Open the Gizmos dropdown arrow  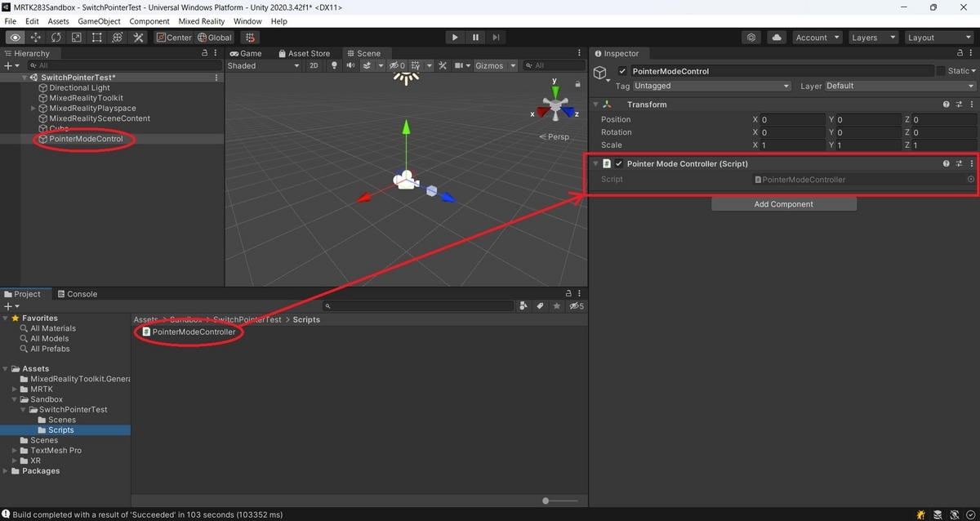(x=513, y=65)
